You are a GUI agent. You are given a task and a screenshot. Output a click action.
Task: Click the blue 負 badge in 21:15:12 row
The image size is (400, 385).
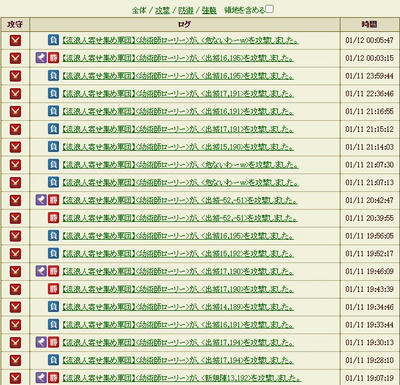tap(53, 129)
